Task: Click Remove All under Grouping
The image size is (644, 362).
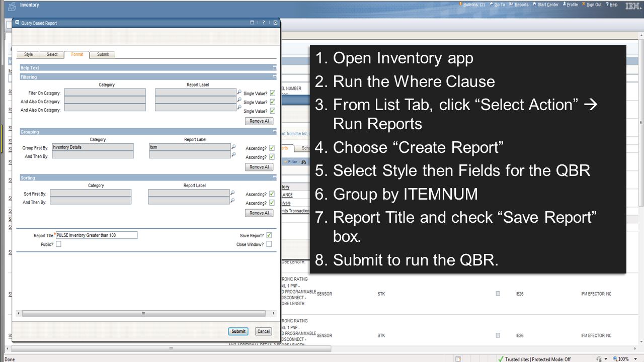Action: pos(260,167)
